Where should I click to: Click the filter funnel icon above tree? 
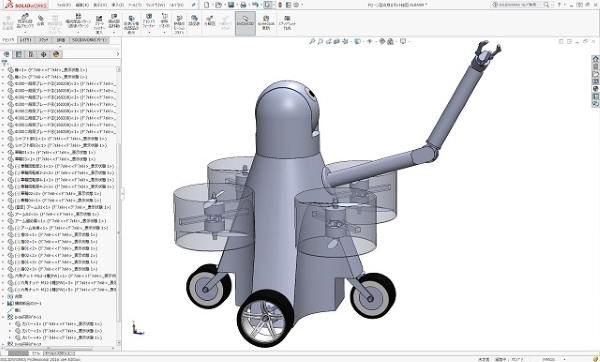5,63
